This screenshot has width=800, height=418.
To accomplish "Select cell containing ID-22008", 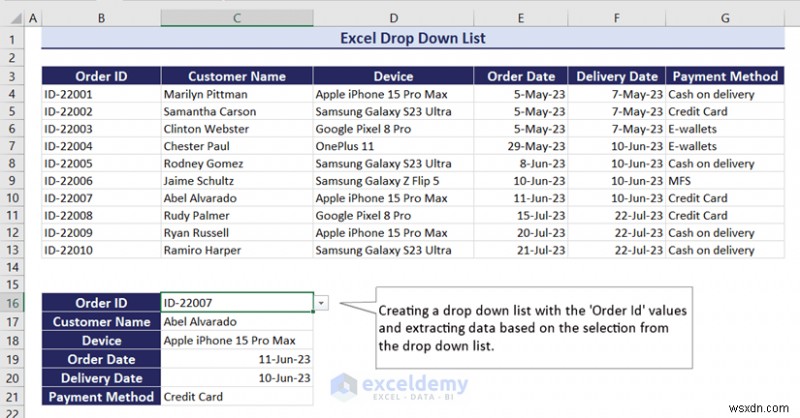I will pos(101,215).
